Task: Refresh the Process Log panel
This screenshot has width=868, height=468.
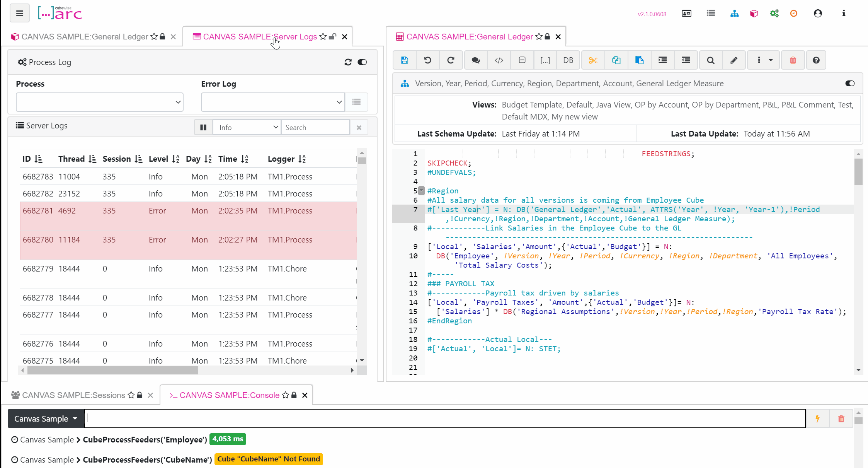Action: click(348, 62)
